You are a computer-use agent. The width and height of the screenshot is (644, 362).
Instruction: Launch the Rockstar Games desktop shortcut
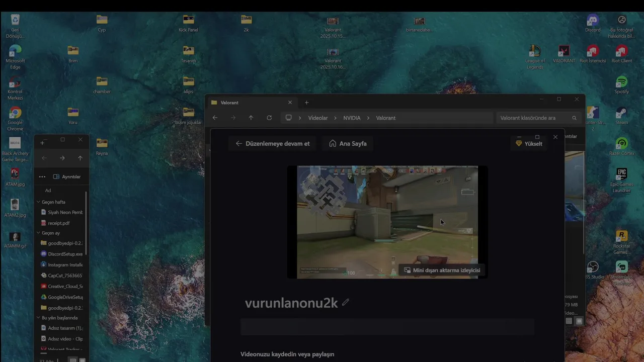622,242
